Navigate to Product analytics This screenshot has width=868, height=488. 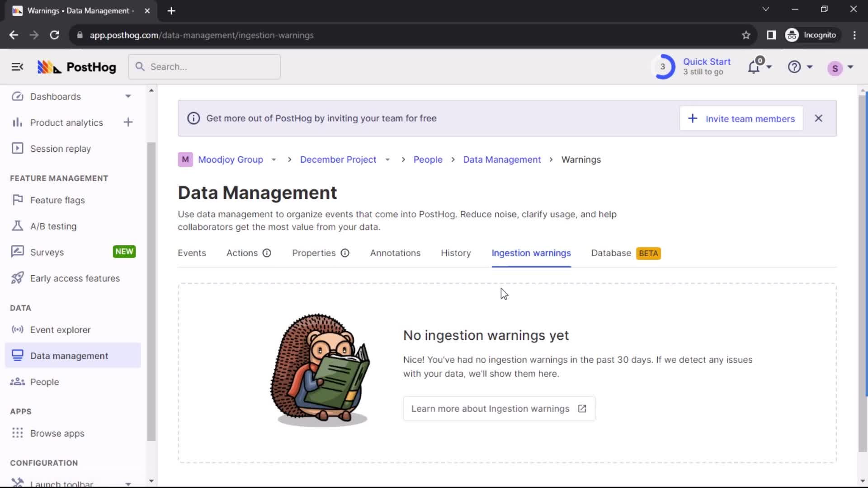click(x=66, y=122)
